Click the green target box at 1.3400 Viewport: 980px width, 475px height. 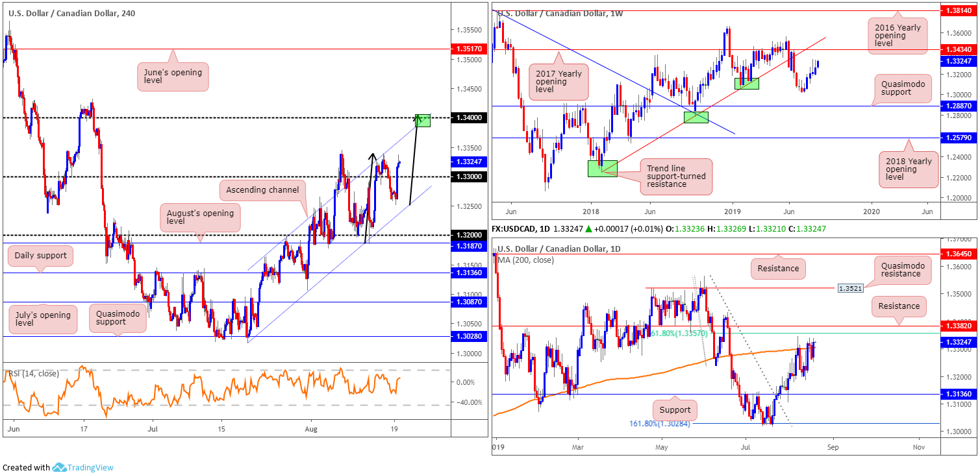(x=422, y=120)
